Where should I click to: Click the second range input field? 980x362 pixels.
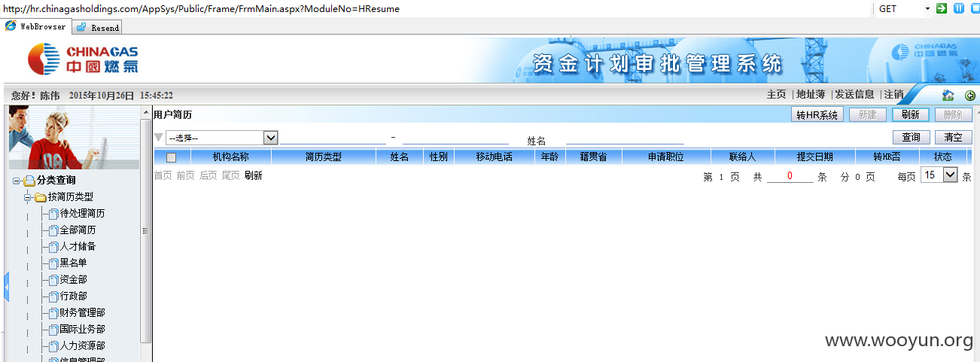pyautogui.click(x=455, y=138)
